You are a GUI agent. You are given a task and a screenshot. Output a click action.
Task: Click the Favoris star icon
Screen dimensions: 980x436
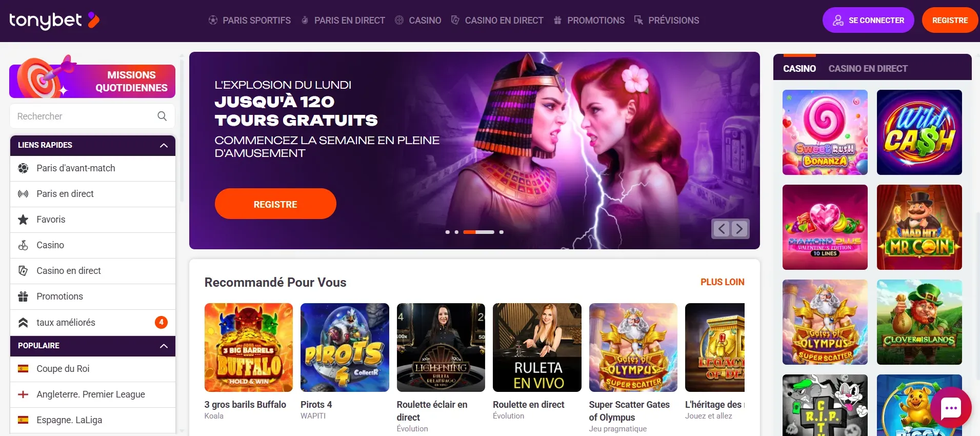(x=23, y=220)
